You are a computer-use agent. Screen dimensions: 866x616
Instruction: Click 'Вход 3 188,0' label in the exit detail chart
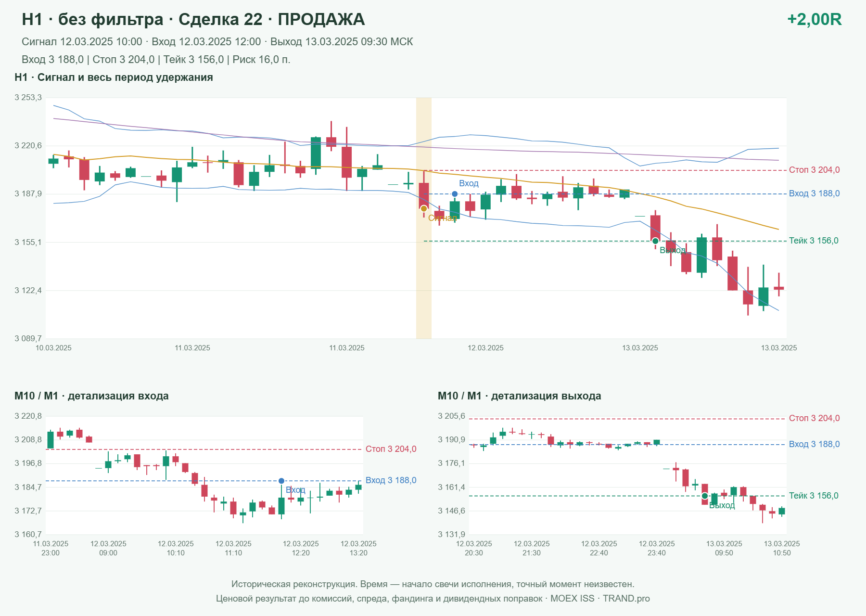pos(814,444)
